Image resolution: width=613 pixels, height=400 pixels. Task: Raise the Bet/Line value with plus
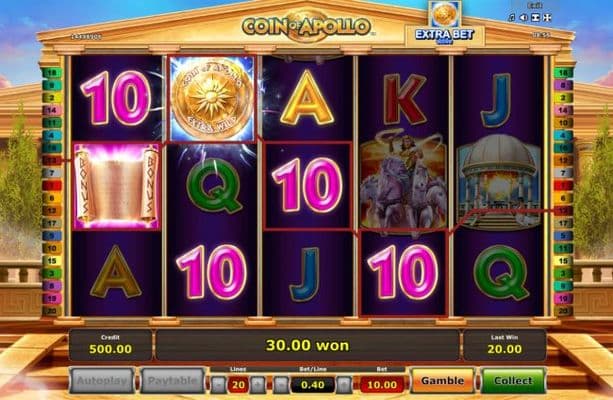[x=344, y=385]
